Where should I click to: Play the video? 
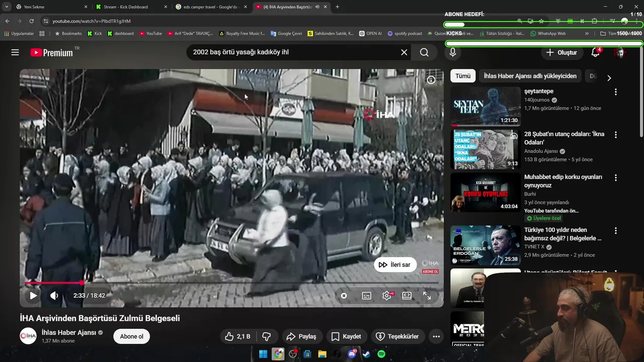click(x=33, y=296)
